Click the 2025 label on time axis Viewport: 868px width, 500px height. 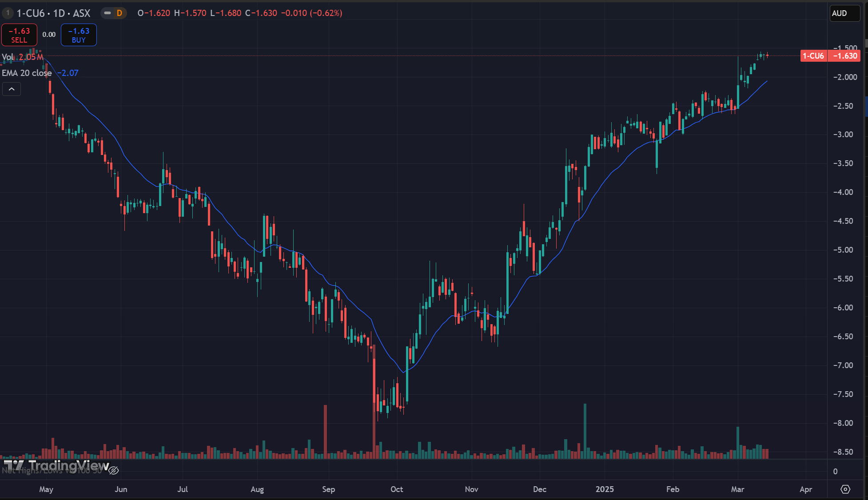[605, 489]
